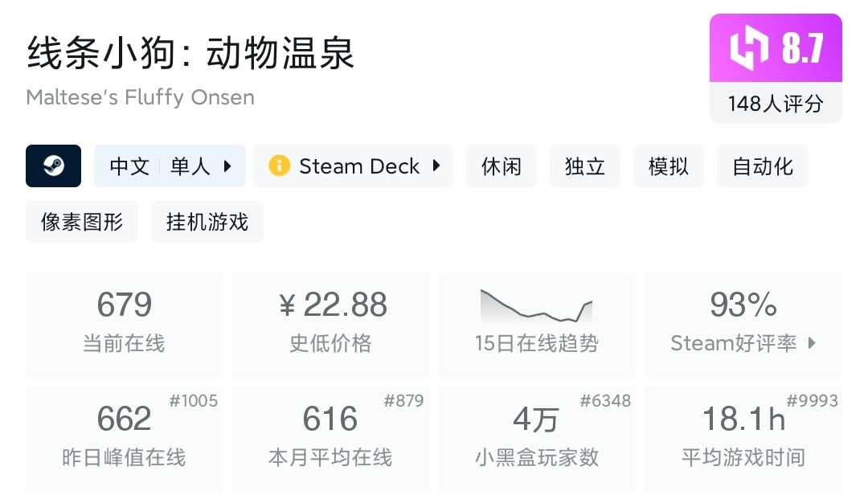868x495 pixels.
Task: Click the Steam Deck yellow info icon
Action: click(279, 166)
